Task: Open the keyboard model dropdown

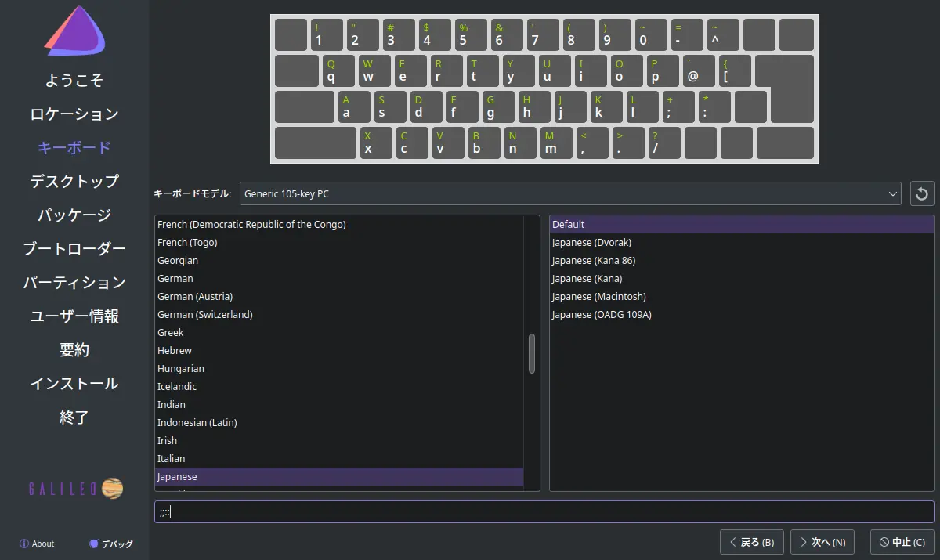Action: (570, 193)
